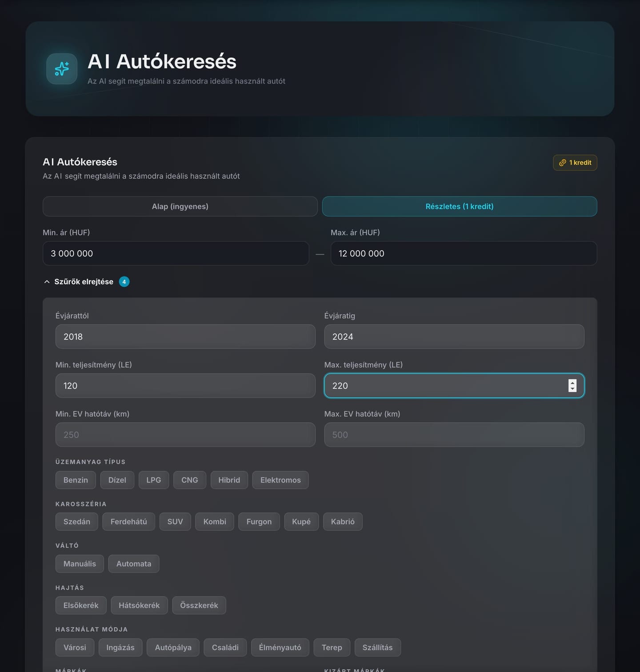Select the LPG fuel chip
The height and width of the screenshot is (672, 640).
[x=154, y=480]
